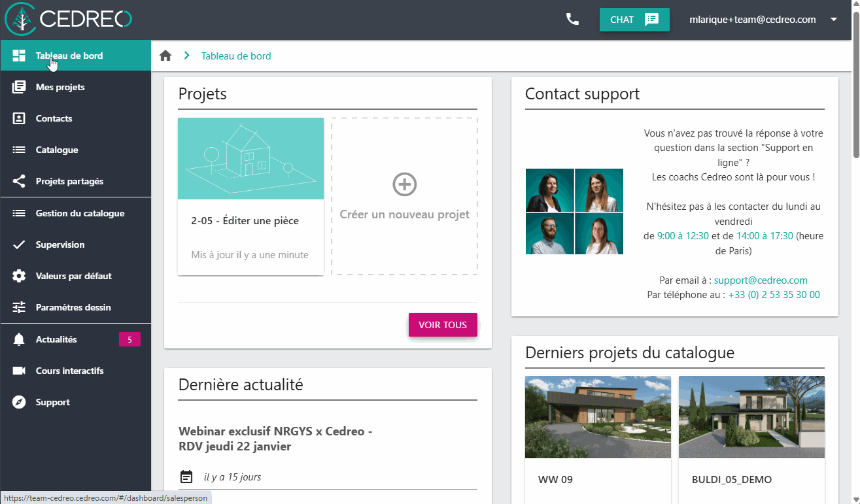Open the Cours interactifs video icon
This screenshot has width=860, height=504.
(x=19, y=371)
